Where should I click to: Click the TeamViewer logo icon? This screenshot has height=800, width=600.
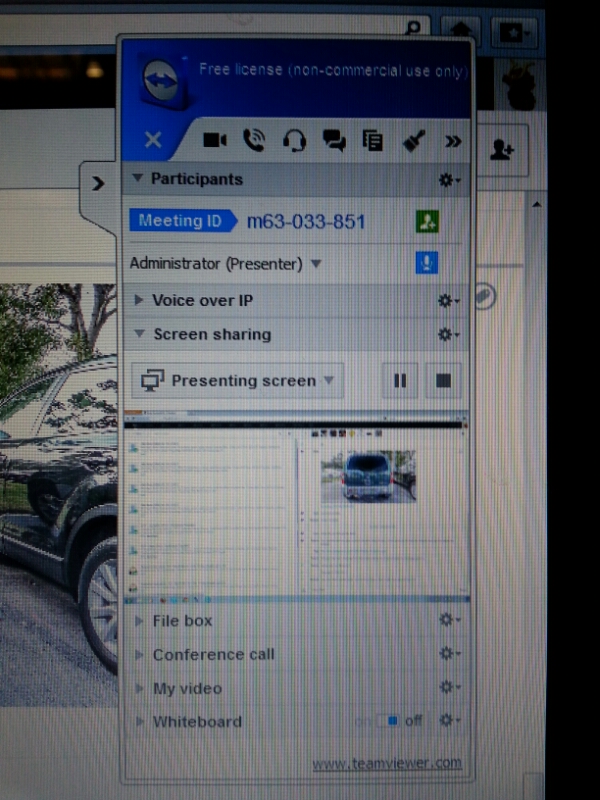pyautogui.click(x=162, y=82)
